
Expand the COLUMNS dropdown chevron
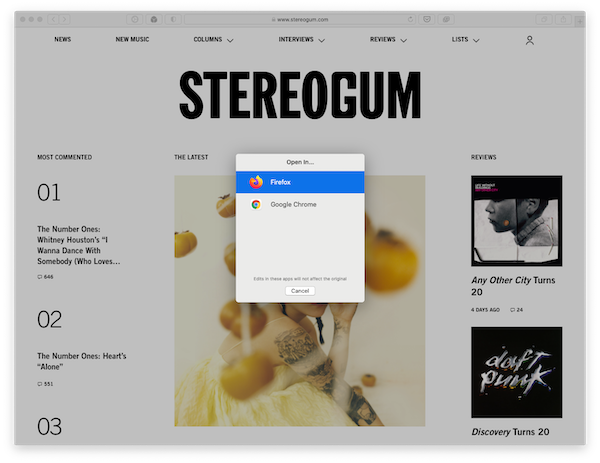(x=230, y=40)
